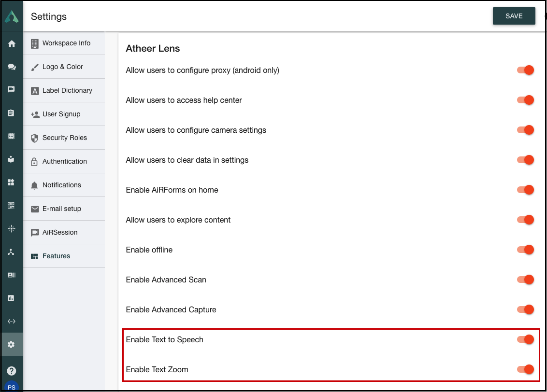Open the video session sidebar icon
This screenshot has width=547, height=392.
[11, 89]
